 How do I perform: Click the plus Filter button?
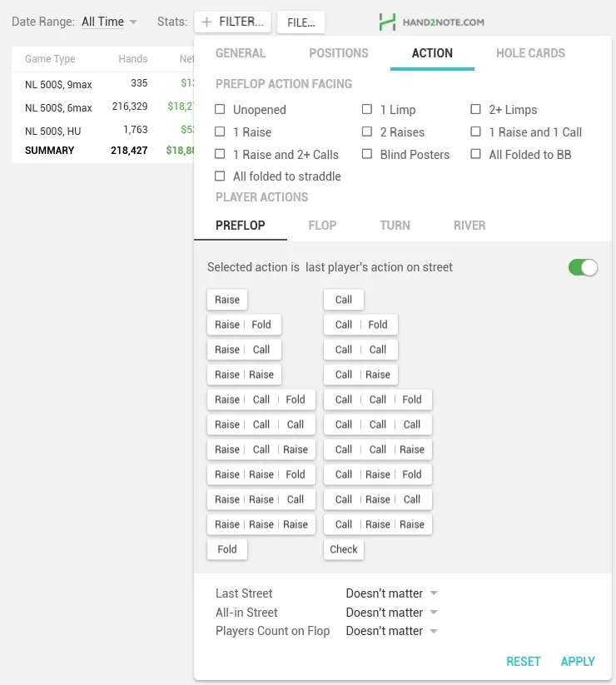click(234, 22)
